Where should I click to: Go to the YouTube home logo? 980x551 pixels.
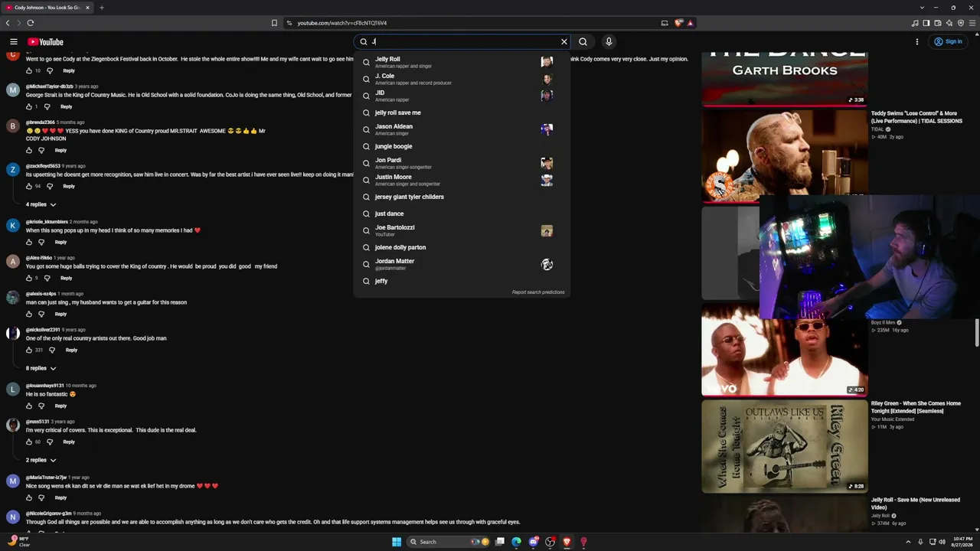coord(45,42)
